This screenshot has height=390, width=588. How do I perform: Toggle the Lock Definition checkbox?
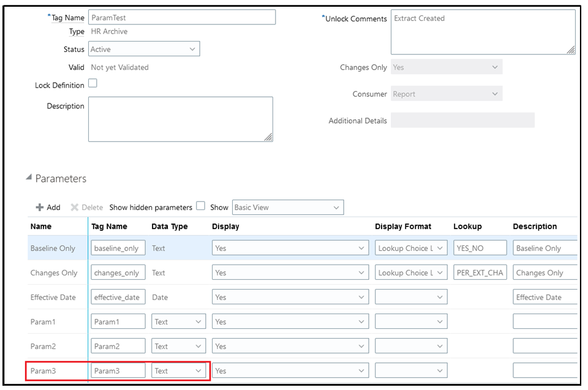(92, 84)
